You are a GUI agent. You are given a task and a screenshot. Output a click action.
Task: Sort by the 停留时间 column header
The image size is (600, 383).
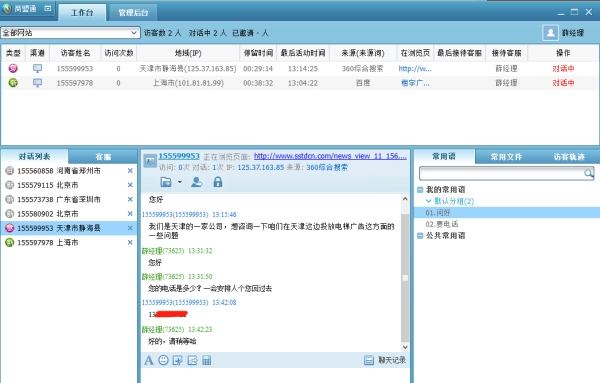click(258, 53)
